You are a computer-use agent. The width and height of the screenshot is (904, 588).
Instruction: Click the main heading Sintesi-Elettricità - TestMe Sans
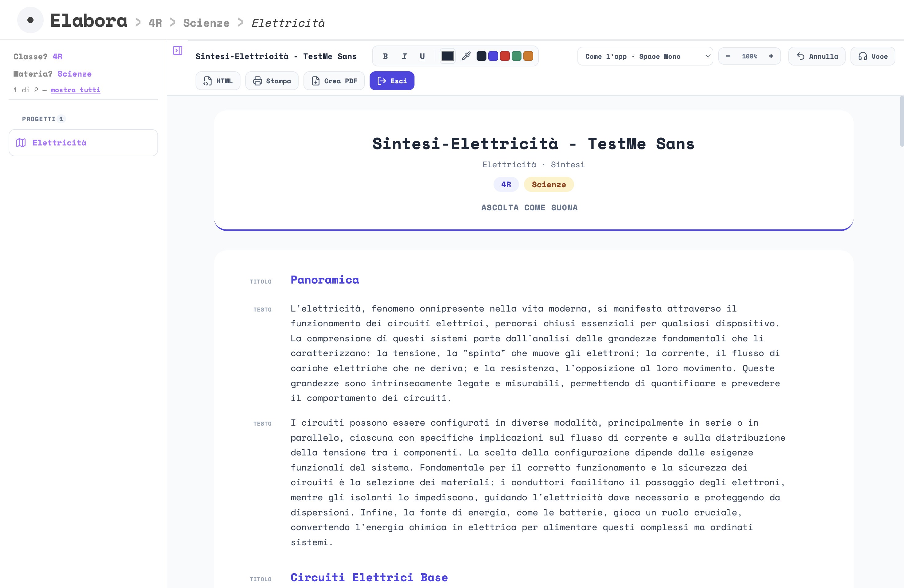(533, 144)
